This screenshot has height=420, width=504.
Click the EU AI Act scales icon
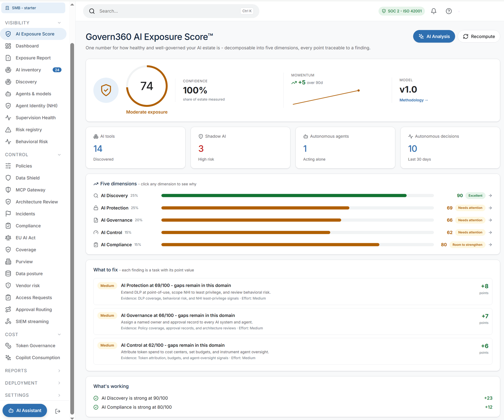point(8,238)
